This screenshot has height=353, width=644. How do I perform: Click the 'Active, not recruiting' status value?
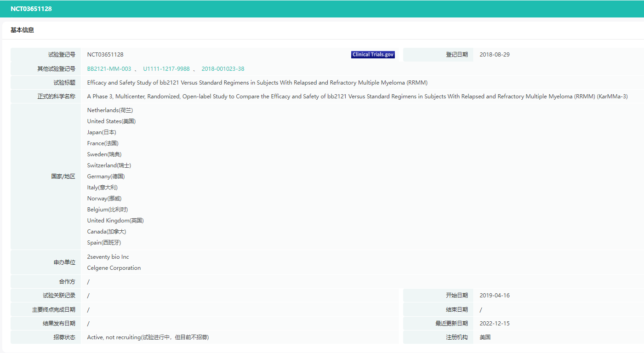[x=148, y=337]
